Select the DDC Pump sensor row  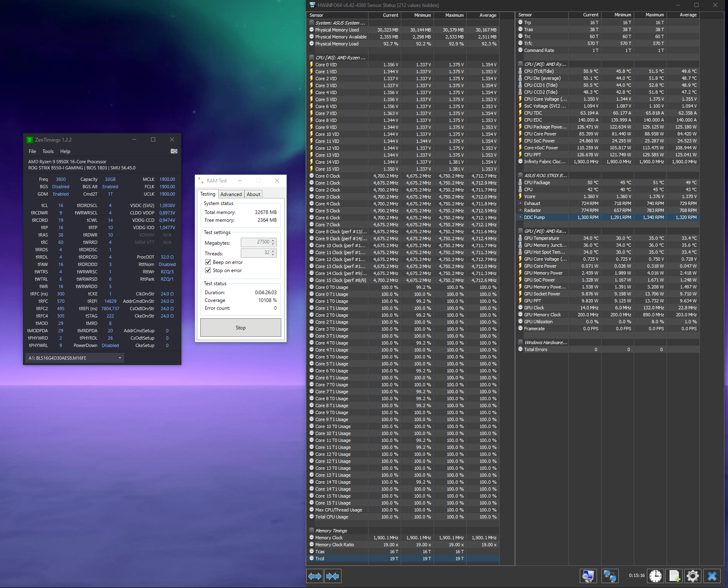[x=608, y=217]
